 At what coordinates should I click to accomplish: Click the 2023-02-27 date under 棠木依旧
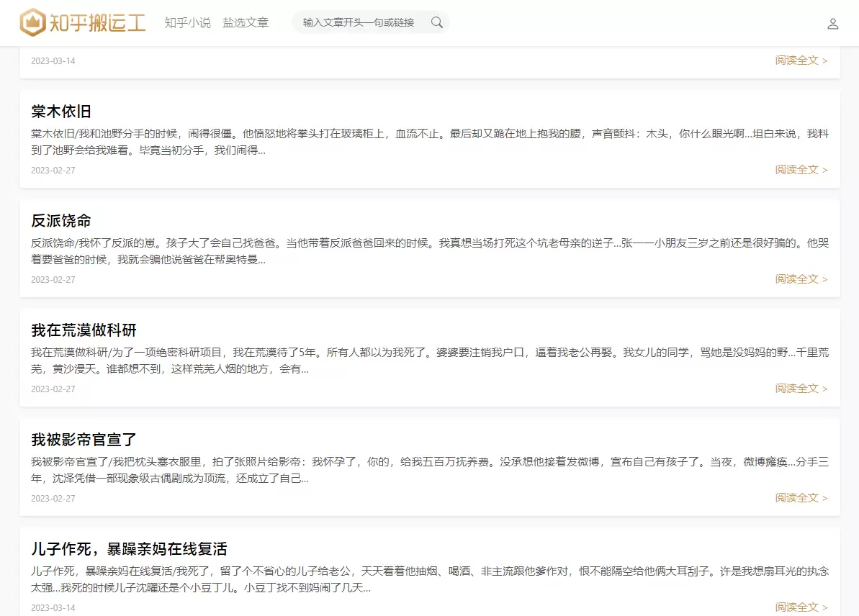[x=53, y=171]
